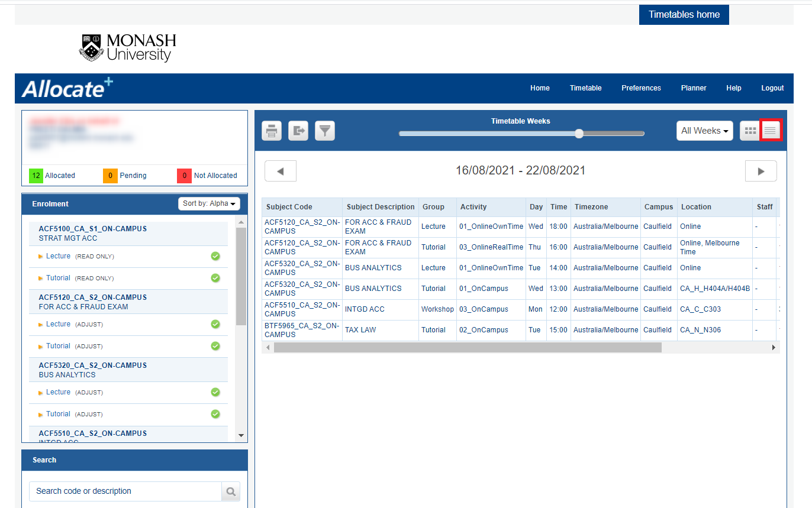Click the CA_H_H404A/H404B location cell
This screenshot has height=508, width=812.
(x=715, y=289)
